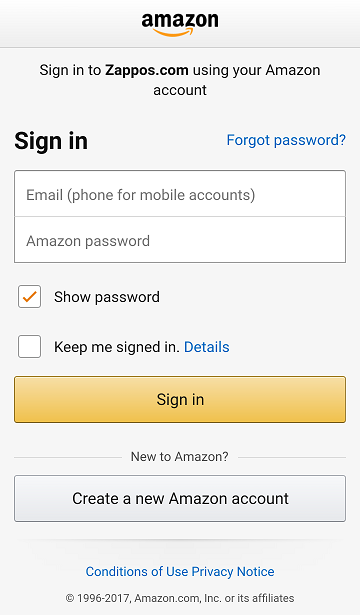Click the Show password label text
This screenshot has height=615, width=360.
(x=107, y=297)
